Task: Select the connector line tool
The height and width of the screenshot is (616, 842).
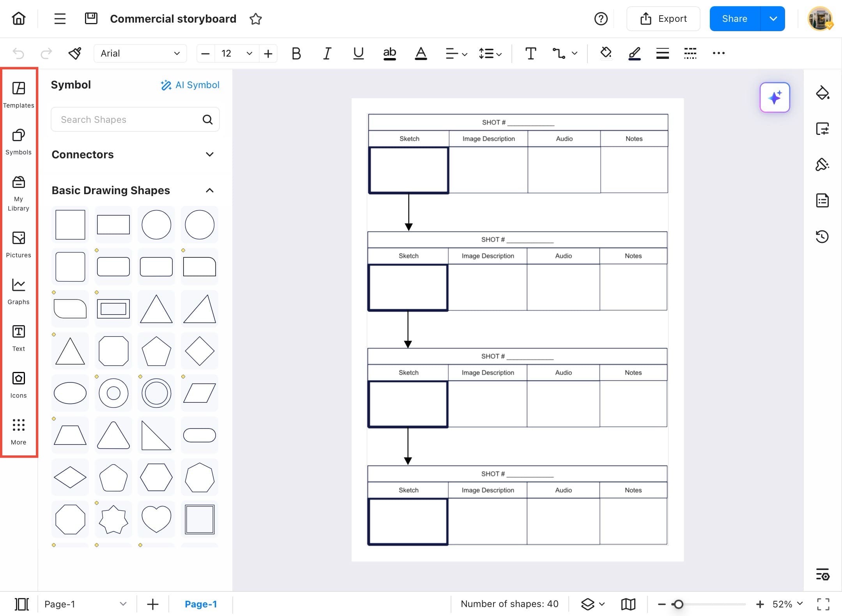Action: pos(559,53)
